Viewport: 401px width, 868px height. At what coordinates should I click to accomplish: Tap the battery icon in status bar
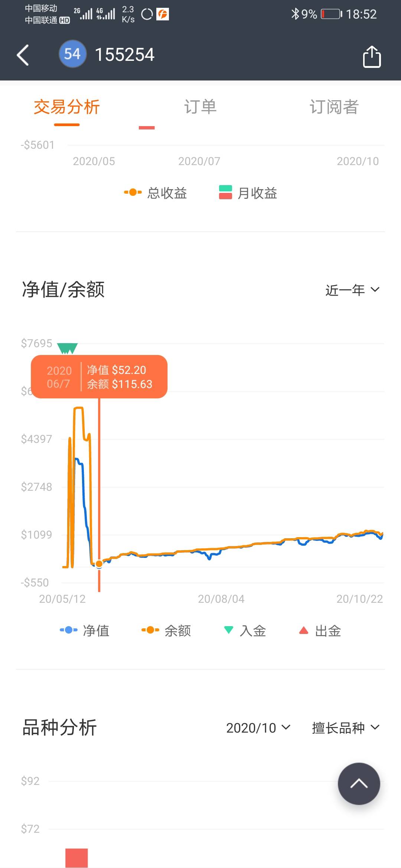331,14
